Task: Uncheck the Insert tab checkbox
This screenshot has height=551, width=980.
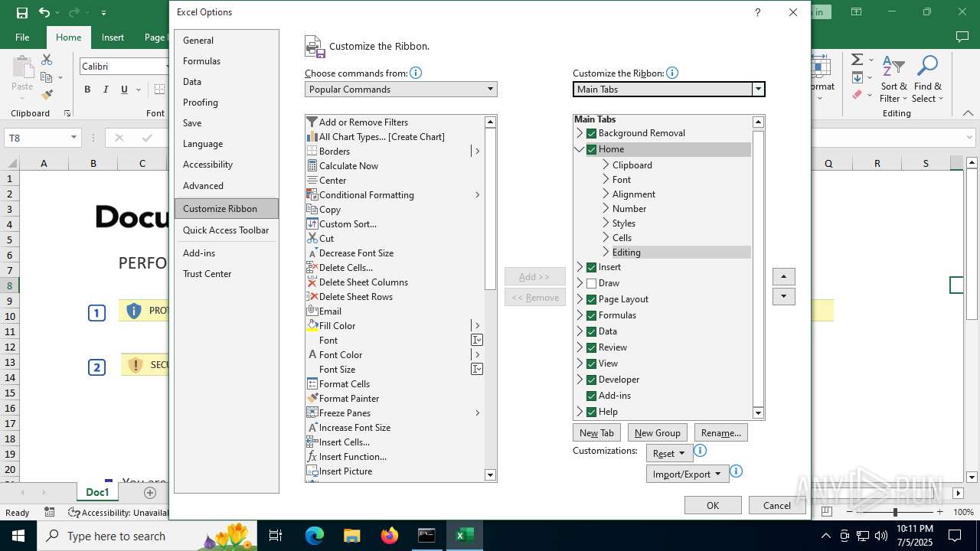Action: (591, 267)
